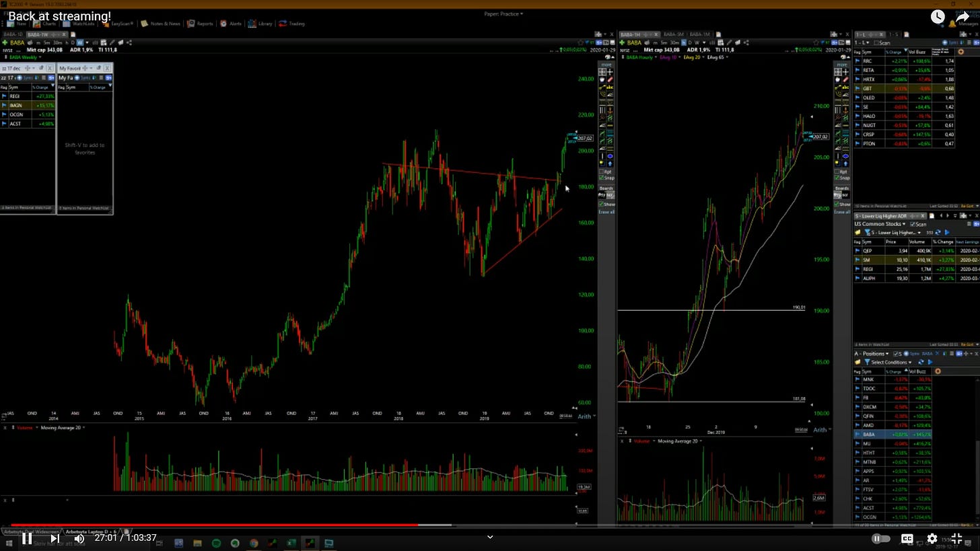
Task: Click the green plus beside BABA on left chart
Action: tap(5, 42)
